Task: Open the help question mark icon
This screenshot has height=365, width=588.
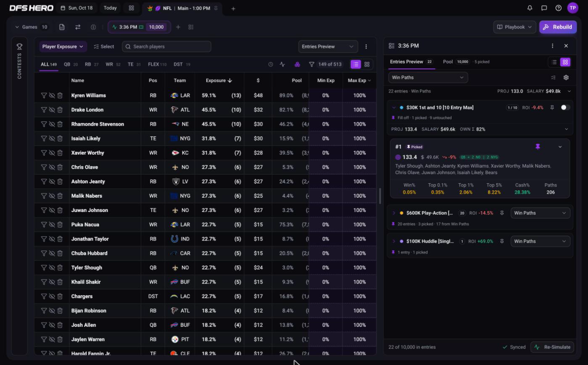Action: 558,8
